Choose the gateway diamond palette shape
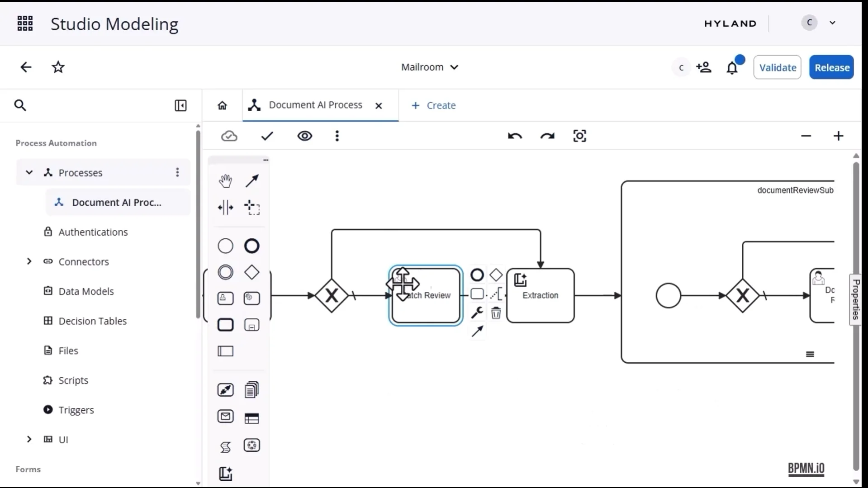 252,272
